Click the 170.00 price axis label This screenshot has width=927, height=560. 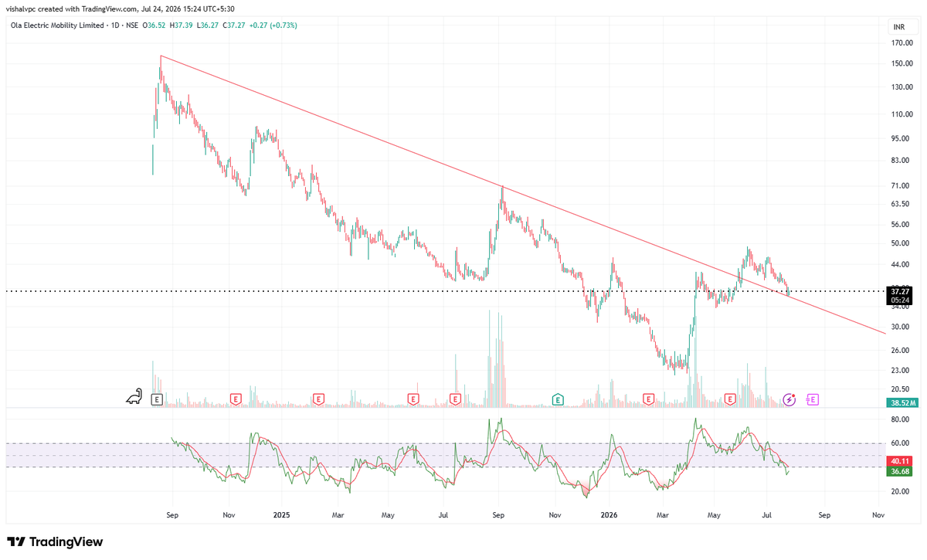pyautogui.click(x=901, y=45)
